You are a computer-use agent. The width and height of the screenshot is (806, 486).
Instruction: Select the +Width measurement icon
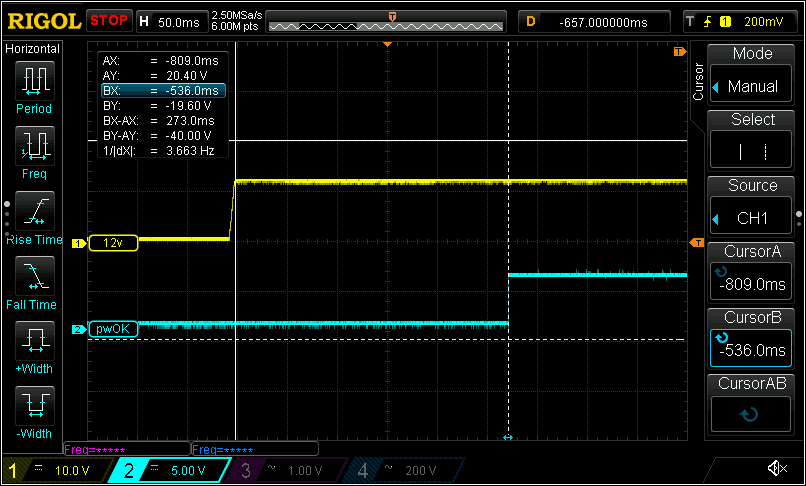pyautogui.click(x=34, y=341)
